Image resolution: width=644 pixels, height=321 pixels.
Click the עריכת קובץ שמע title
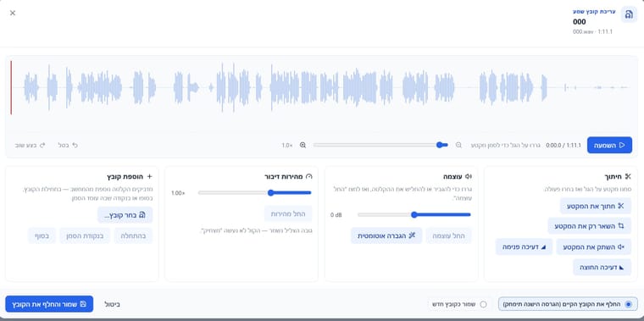click(x=594, y=12)
